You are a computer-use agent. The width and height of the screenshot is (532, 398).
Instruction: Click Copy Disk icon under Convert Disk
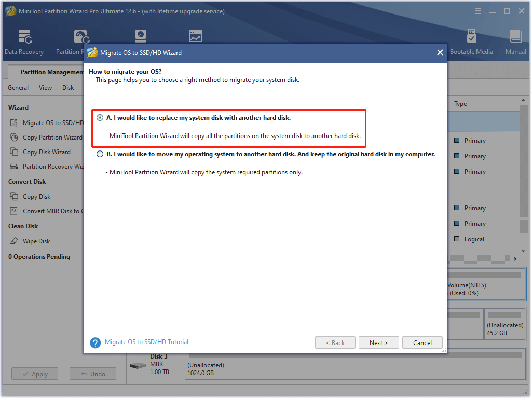[x=14, y=196]
